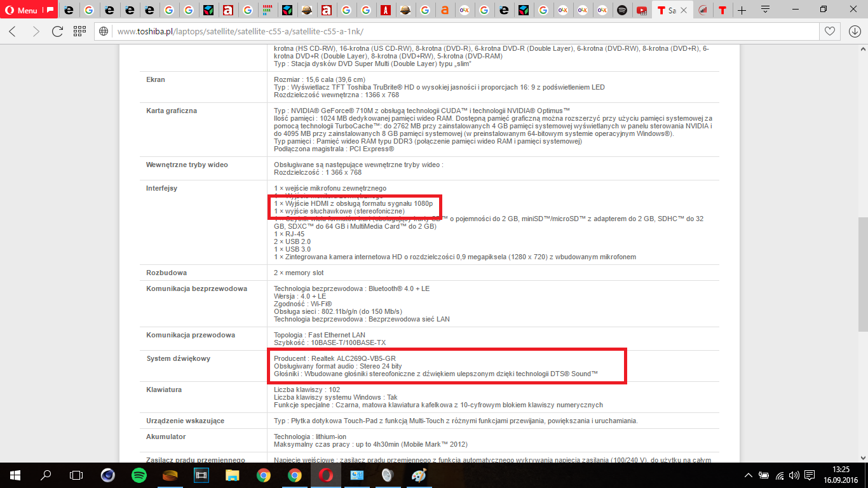
Task: Click the 'System dźwiękowy' row label
Action: (x=178, y=358)
